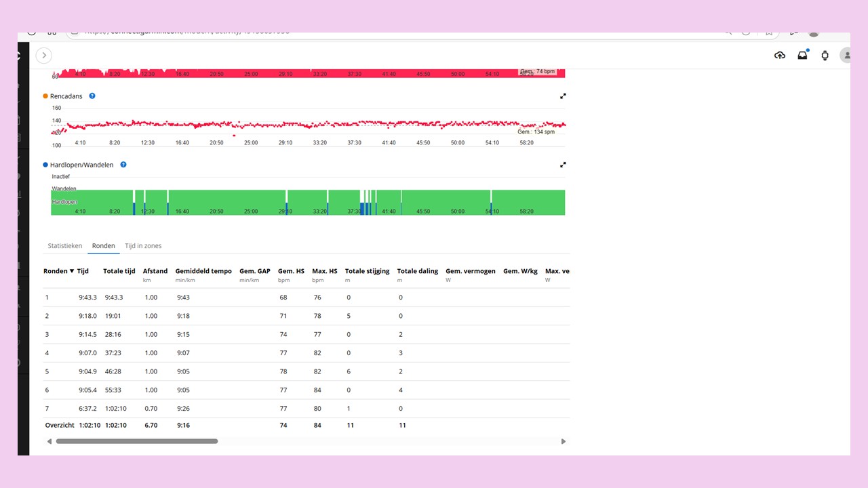
Task: Click the horizontal table scrollbar thumb
Action: (x=137, y=441)
